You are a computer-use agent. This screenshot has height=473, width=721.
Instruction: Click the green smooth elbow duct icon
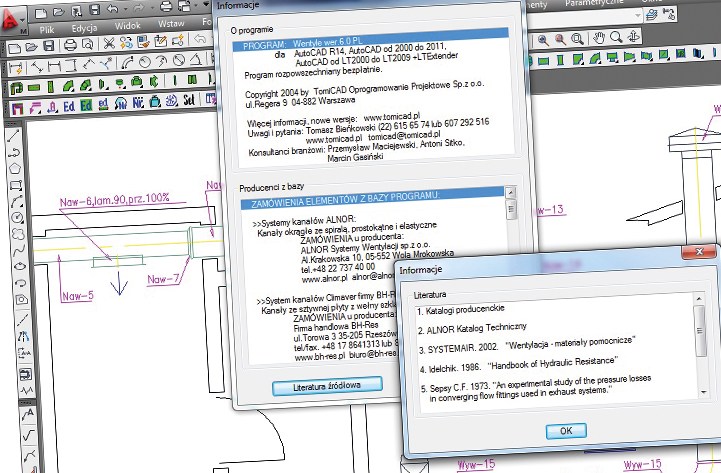tap(69, 85)
